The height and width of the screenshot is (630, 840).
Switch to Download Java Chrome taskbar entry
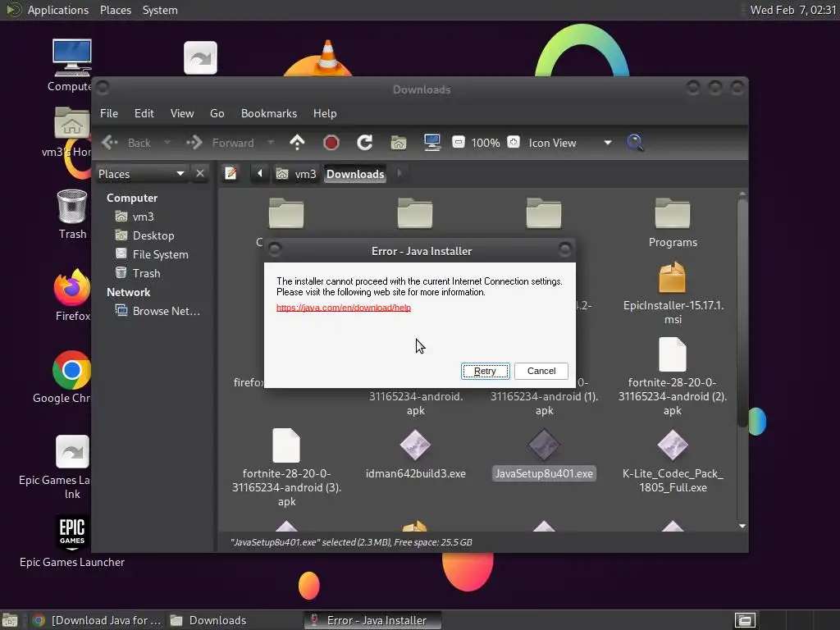coord(97,620)
